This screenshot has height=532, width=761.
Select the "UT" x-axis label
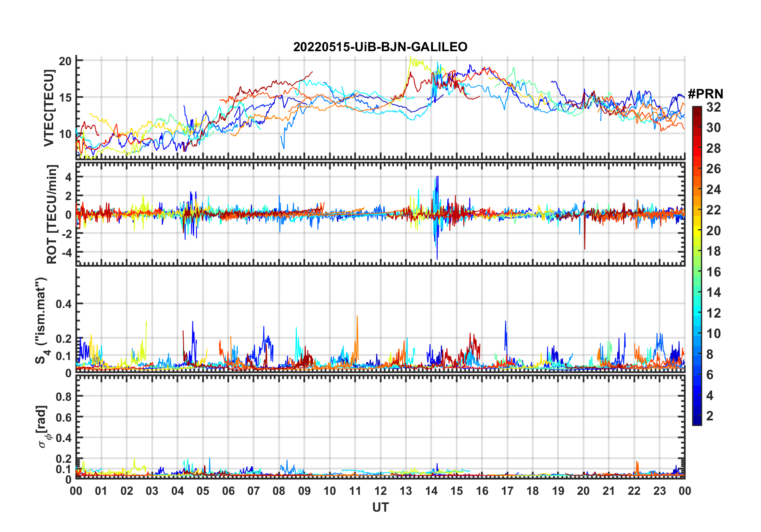(380, 508)
